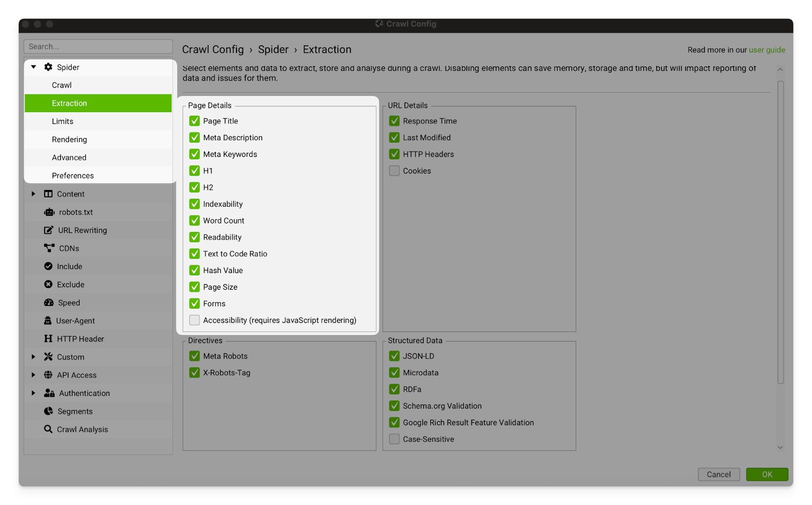Uncheck the Meta Keywords option
This screenshot has height=505, width=812.
click(194, 154)
